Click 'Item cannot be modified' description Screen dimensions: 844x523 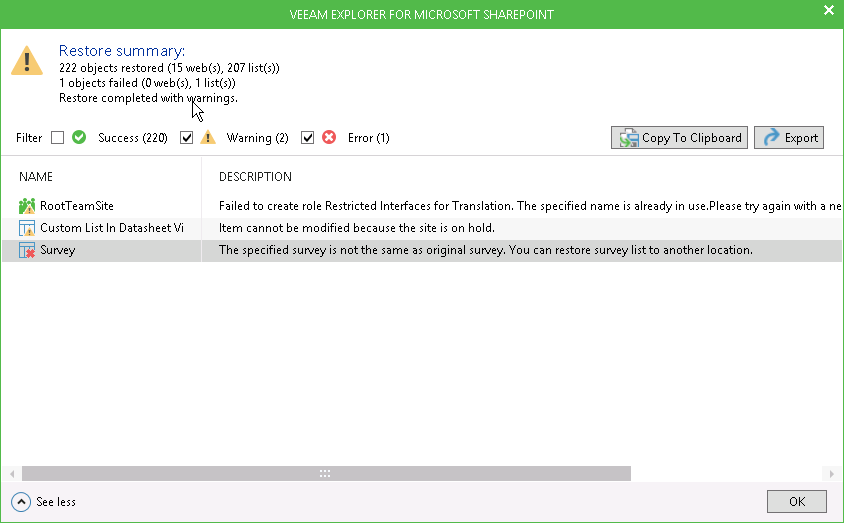357,228
